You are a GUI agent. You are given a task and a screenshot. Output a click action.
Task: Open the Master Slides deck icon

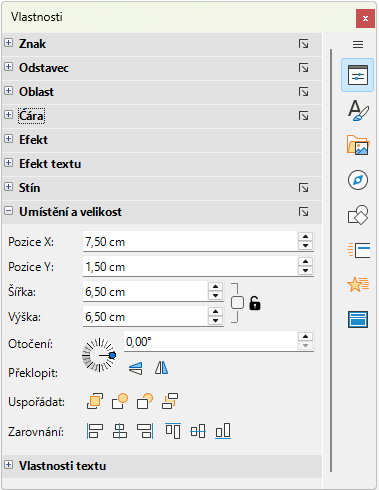tap(358, 319)
